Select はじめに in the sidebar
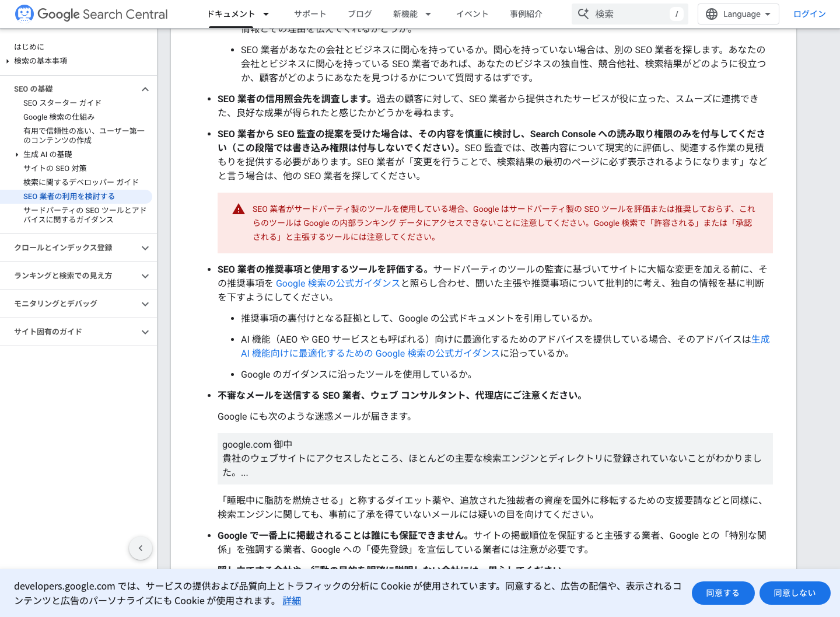The width and height of the screenshot is (840, 617). tap(29, 47)
